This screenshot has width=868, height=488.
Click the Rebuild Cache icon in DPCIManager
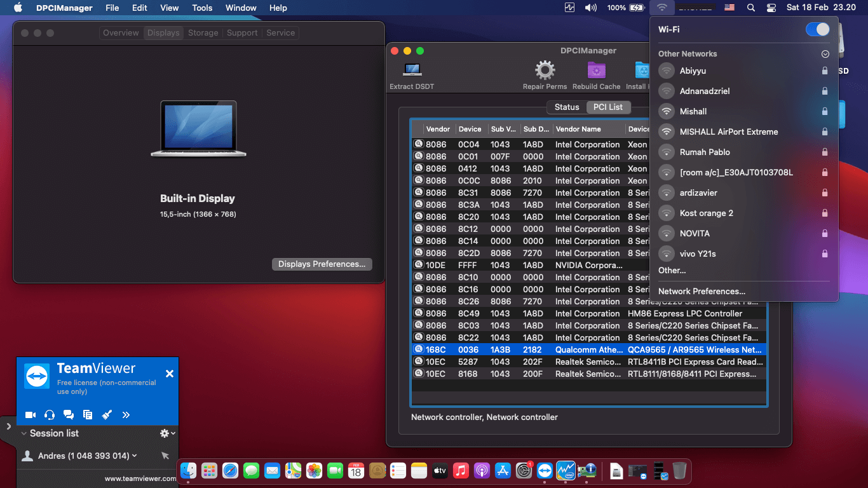tap(595, 70)
